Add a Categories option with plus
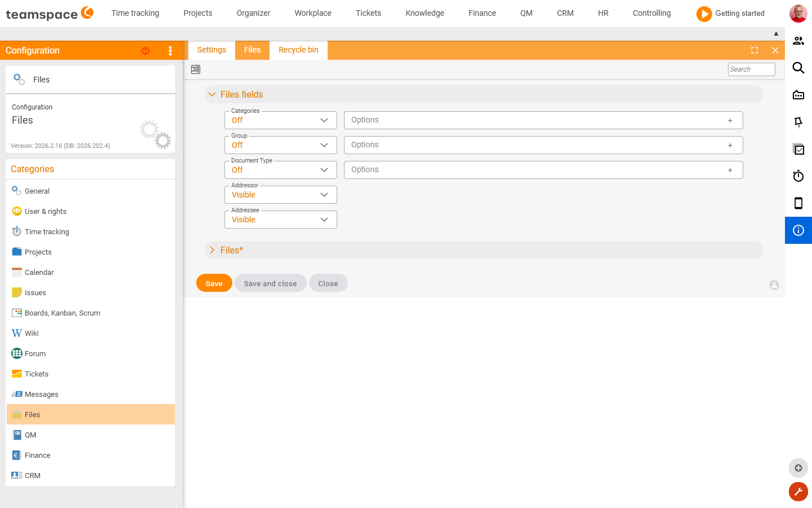The image size is (812, 508). point(730,120)
